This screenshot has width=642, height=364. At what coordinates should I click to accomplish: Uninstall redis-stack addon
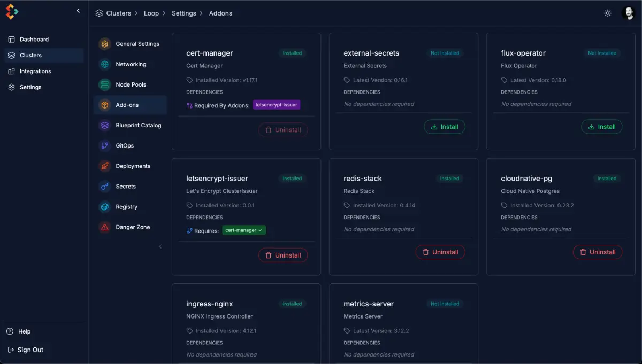440,252
